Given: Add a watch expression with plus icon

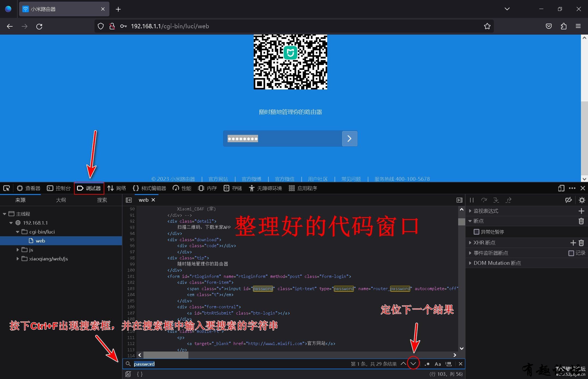Looking at the screenshot, I should [x=581, y=211].
